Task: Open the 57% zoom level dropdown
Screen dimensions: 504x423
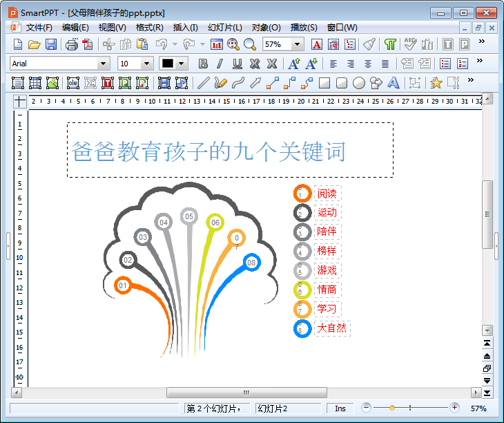Action: tap(298, 44)
